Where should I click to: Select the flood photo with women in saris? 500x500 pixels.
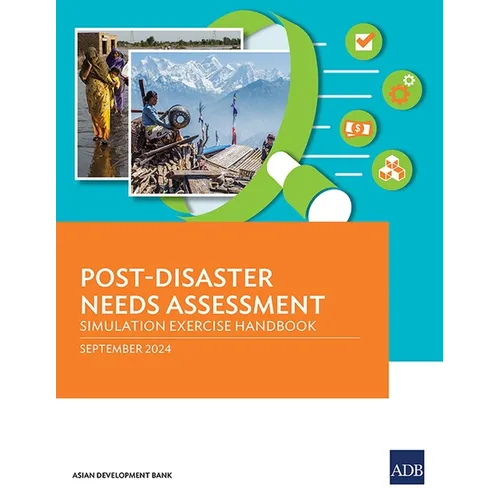pos(102,103)
